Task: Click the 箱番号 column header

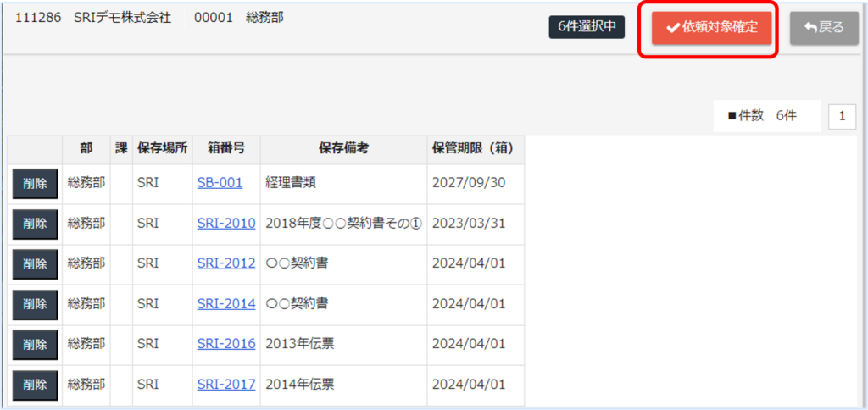Action: pyautogui.click(x=226, y=149)
